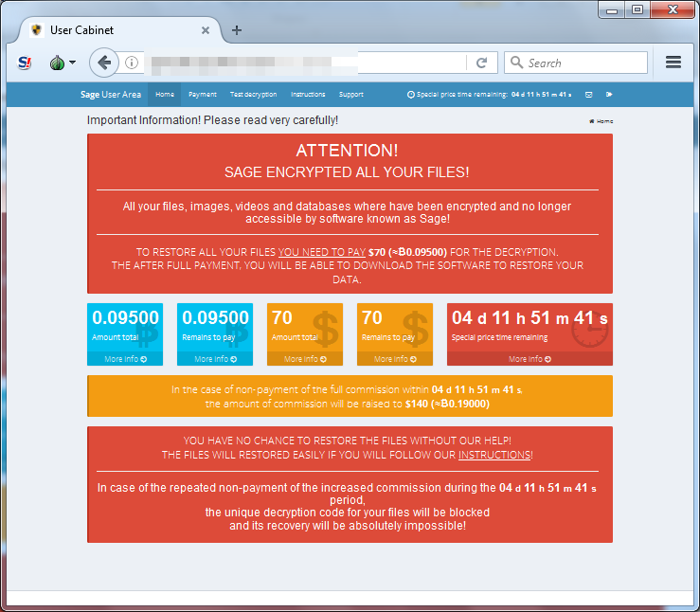Viewport: 700px width, 612px height.
Task: Click the browser back arrow button
Action: (103, 63)
